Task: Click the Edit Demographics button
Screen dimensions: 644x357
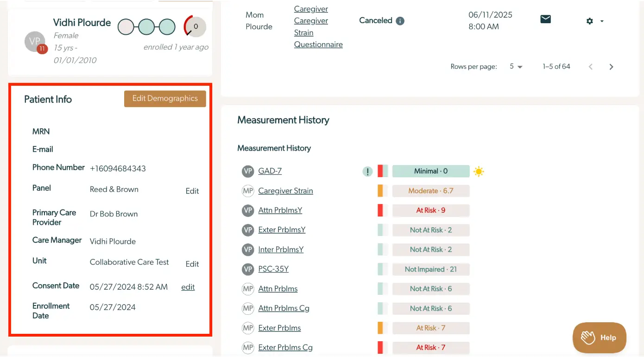Action: click(x=165, y=98)
